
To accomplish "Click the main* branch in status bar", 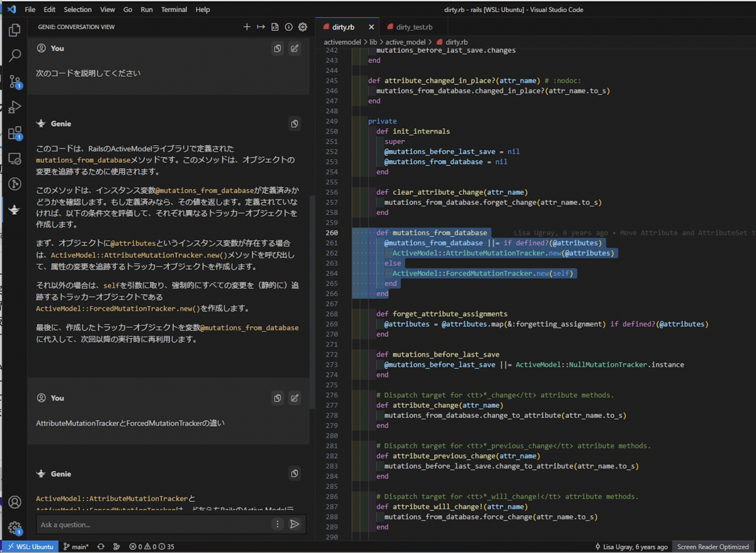I will [x=76, y=547].
